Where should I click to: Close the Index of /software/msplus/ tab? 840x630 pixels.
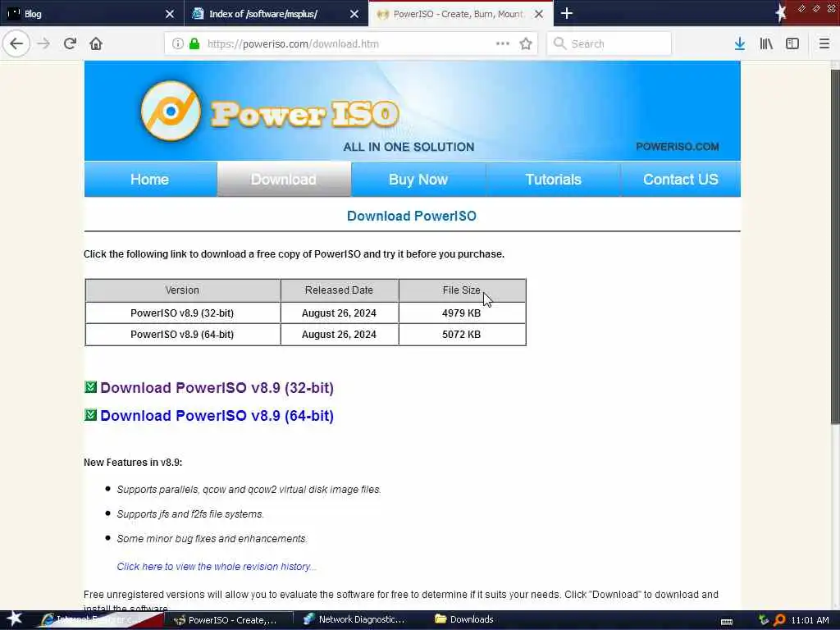tap(354, 14)
